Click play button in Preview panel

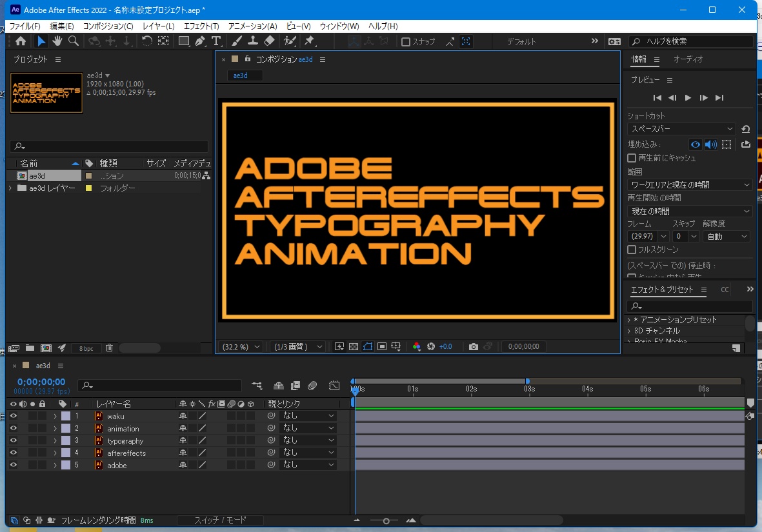pos(688,97)
